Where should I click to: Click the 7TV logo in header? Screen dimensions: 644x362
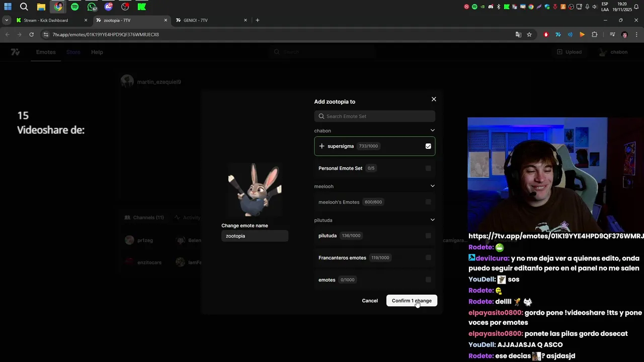[x=16, y=52]
